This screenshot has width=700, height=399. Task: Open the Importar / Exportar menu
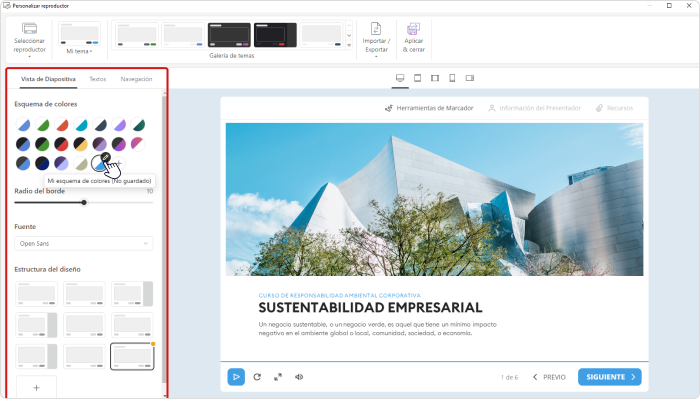pyautogui.click(x=376, y=39)
